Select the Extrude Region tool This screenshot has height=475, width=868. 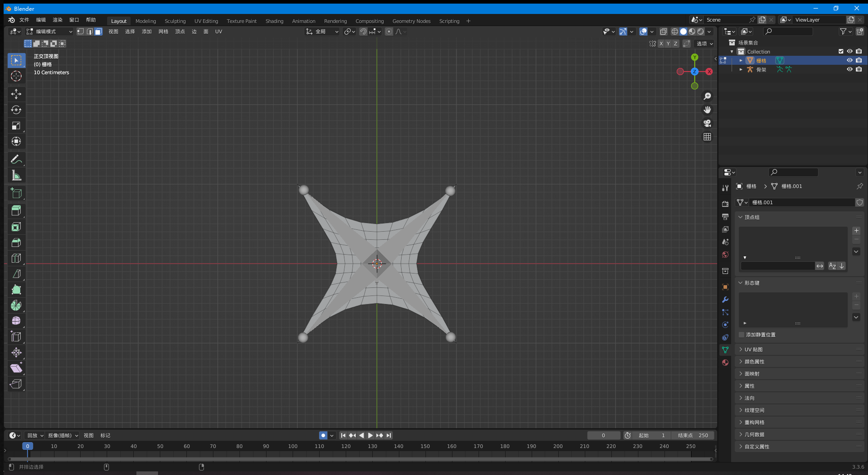[x=16, y=211]
